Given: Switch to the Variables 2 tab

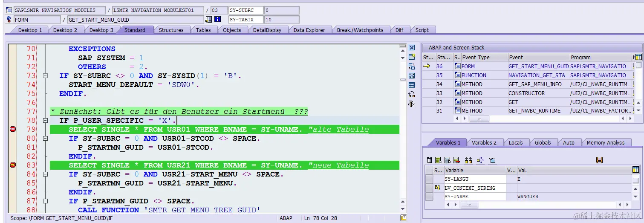Looking at the screenshot, I should click(x=484, y=142).
